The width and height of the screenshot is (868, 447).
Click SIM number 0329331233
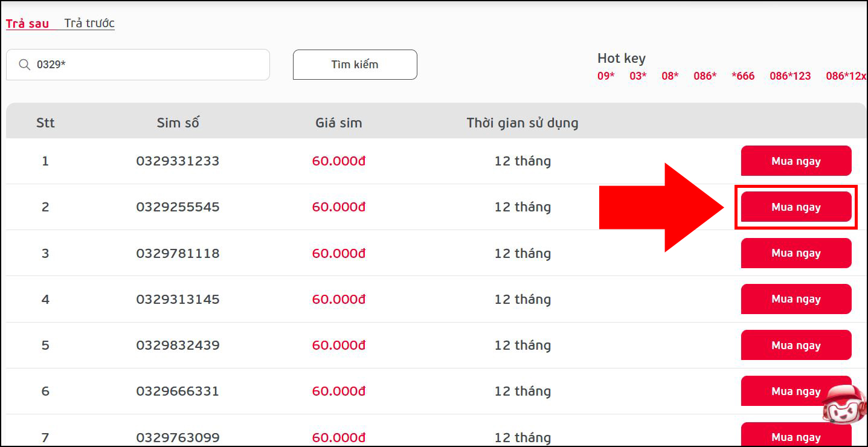click(x=178, y=161)
